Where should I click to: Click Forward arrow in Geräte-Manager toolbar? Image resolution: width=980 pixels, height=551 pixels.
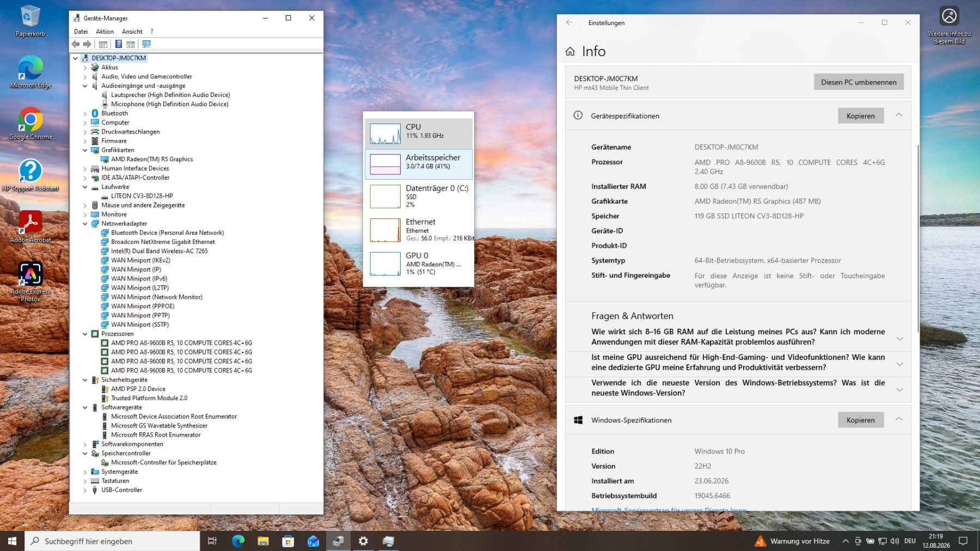point(87,44)
